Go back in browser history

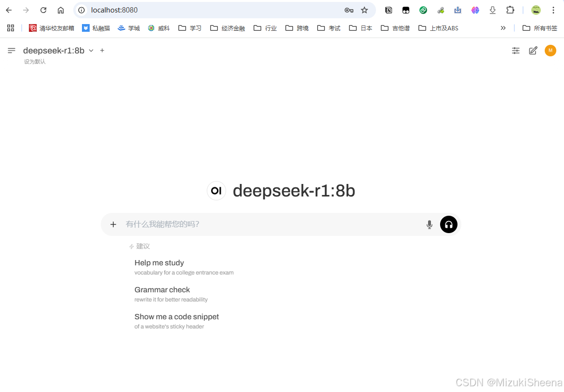point(9,10)
